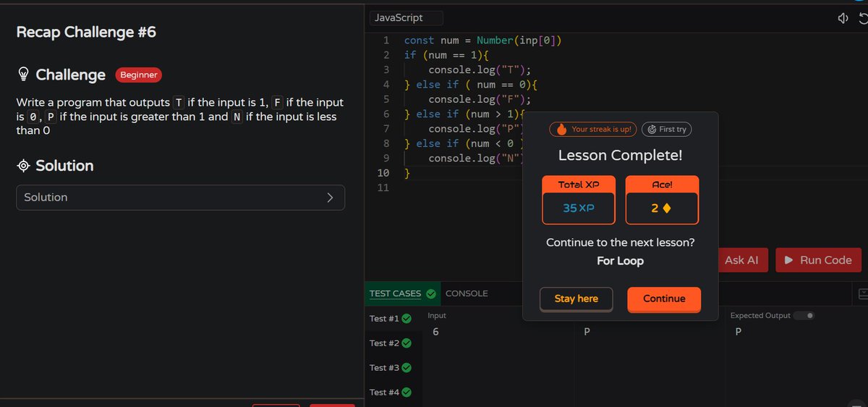Switch to the CONSOLE tab
The image size is (868, 407).
(x=467, y=293)
